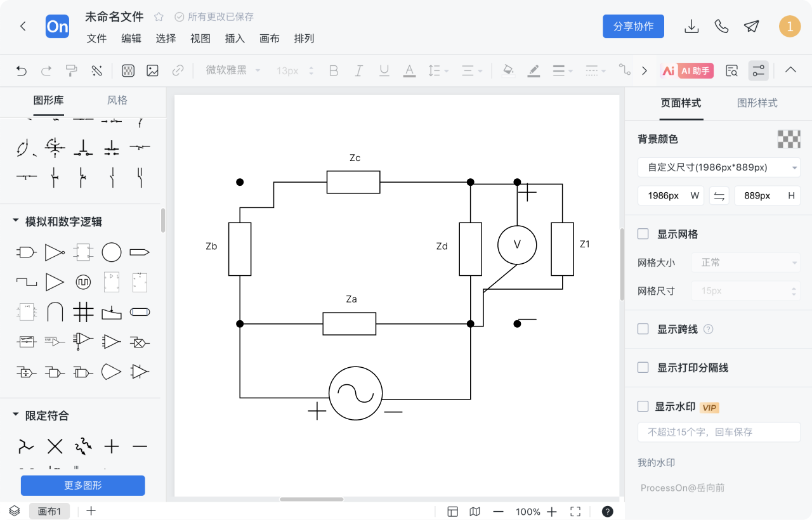The height and width of the screenshot is (520, 812).
Task: Click the 背景颜色 transparent swatch
Action: click(x=789, y=139)
